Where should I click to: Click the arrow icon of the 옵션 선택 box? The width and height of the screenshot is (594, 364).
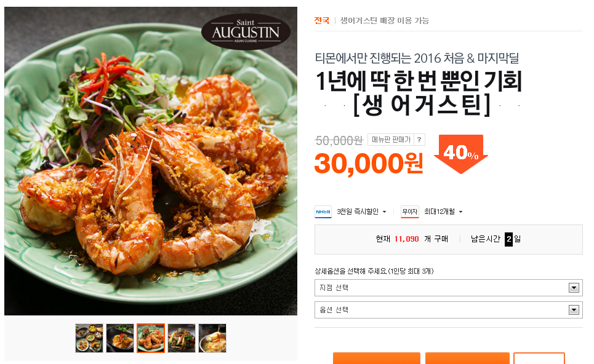point(574,310)
